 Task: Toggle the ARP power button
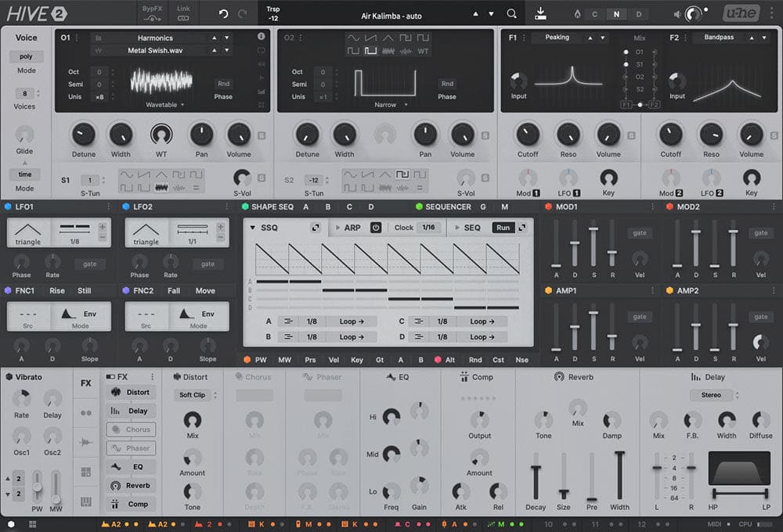tap(375, 228)
